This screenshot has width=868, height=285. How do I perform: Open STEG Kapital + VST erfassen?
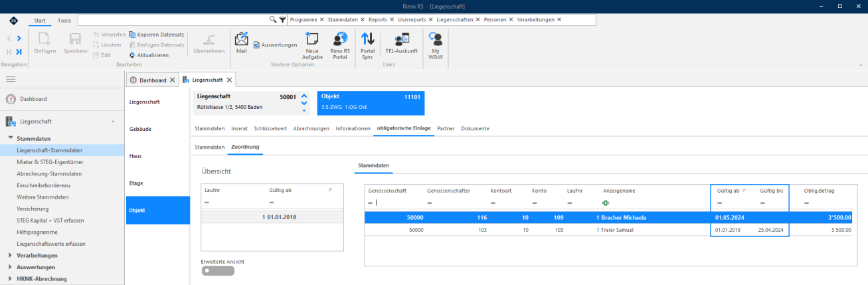[x=62, y=221]
